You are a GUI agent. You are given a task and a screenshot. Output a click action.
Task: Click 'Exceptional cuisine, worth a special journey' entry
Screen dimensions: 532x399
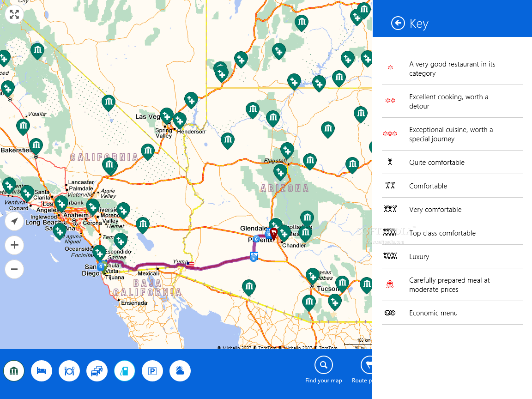click(452, 134)
